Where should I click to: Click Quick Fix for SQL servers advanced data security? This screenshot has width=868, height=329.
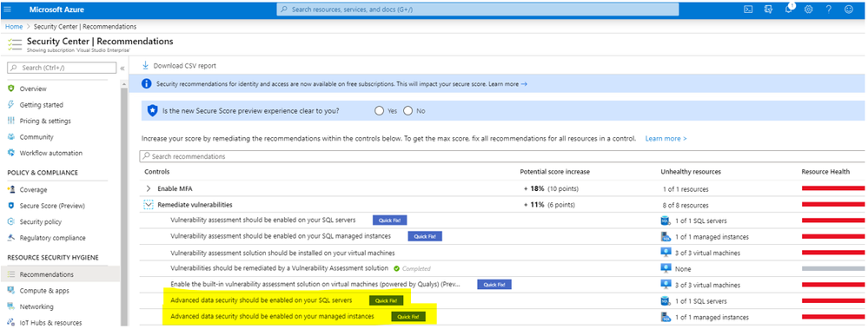387,301
